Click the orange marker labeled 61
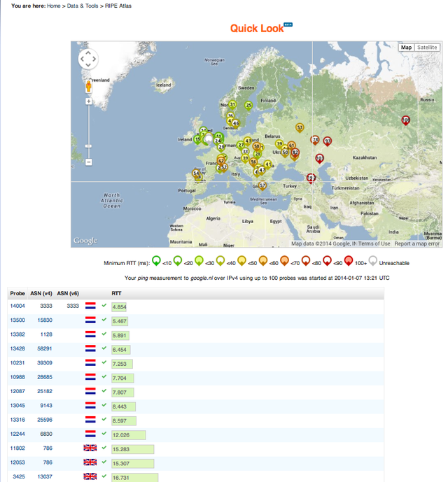The height and width of the screenshot is (482, 448). [291, 146]
